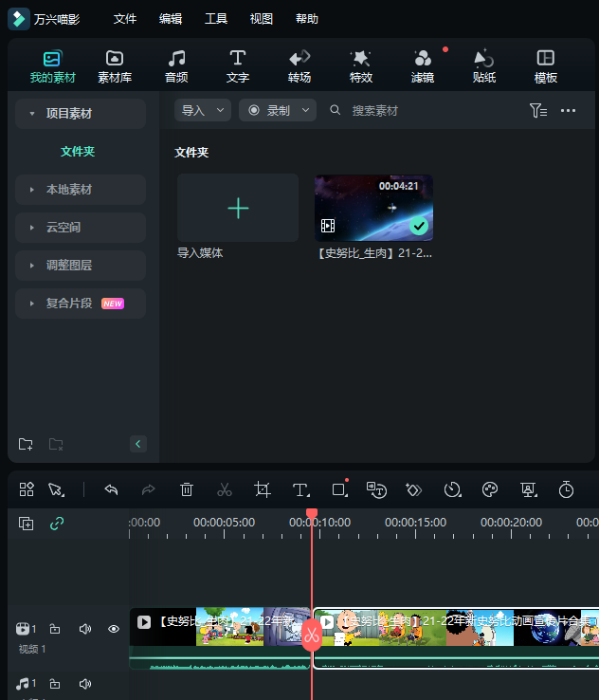Image resolution: width=599 pixels, height=700 pixels.
Task: Toggle lock on video track 1
Action: [x=55, y=629]
